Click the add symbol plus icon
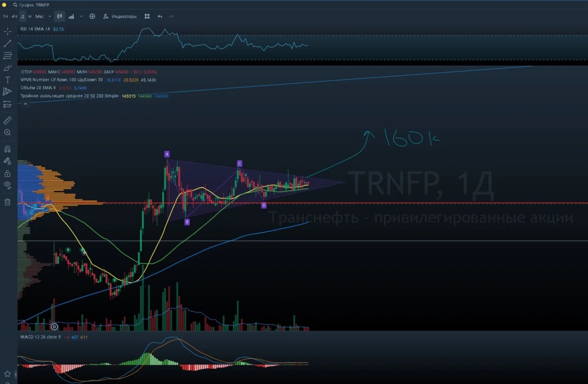Viewport: 588px width, 384px height. pyautogui.click(x=92, y=16)
